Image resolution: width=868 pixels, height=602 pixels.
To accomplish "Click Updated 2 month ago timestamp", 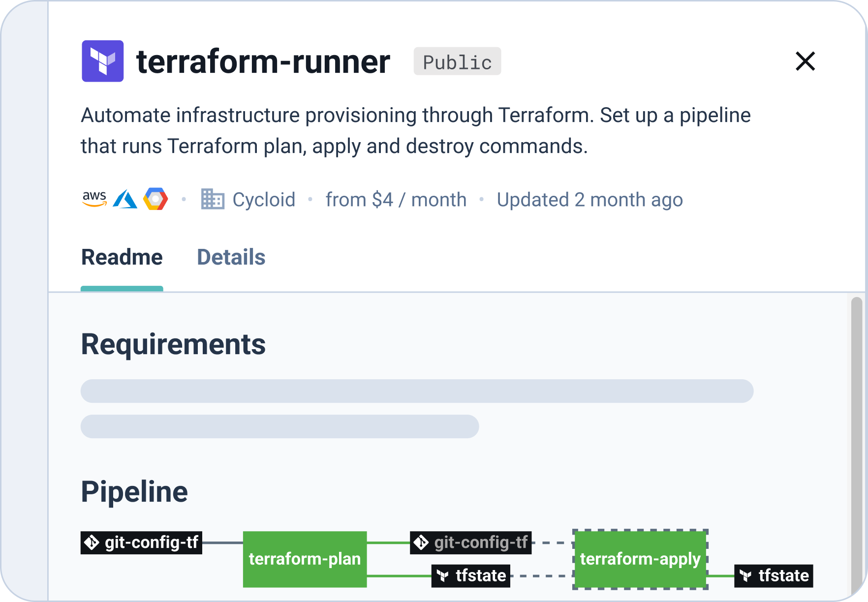I will click(589, 199).
